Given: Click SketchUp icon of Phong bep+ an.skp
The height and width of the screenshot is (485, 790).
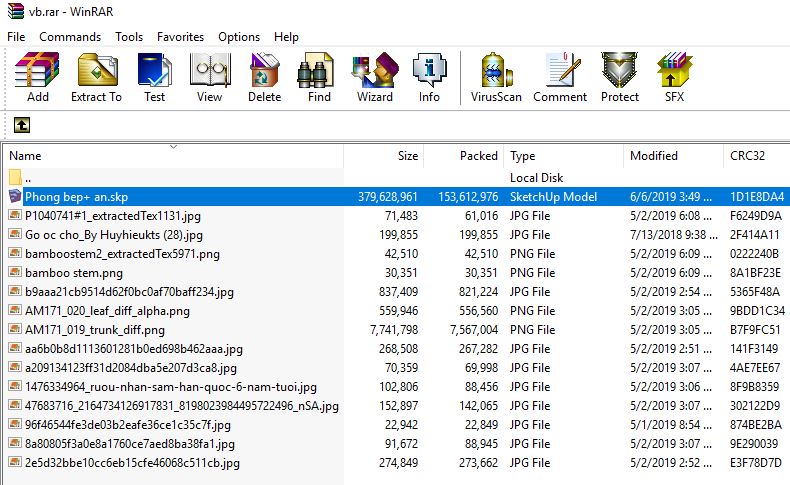Looking at the screenshot, I should click(x=15, y=196).
